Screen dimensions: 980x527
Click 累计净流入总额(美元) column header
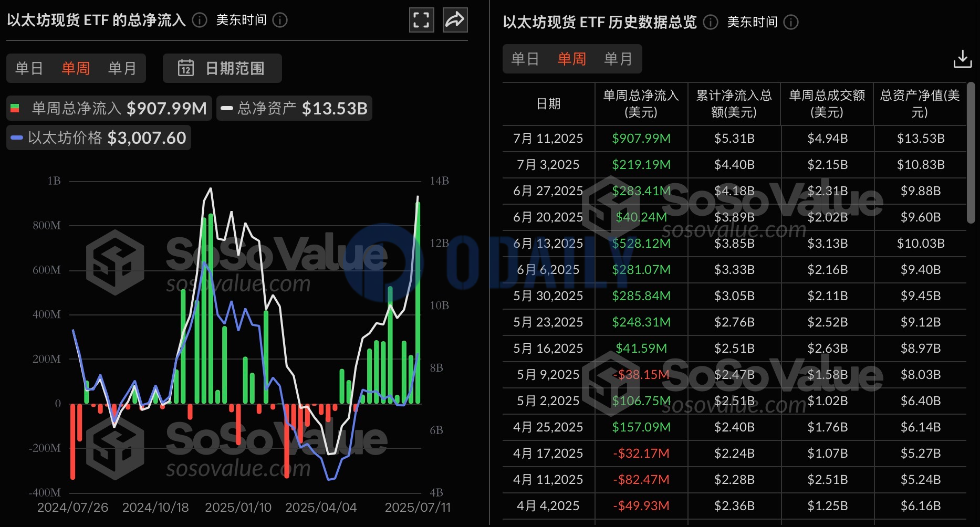(x=734, y=104)
